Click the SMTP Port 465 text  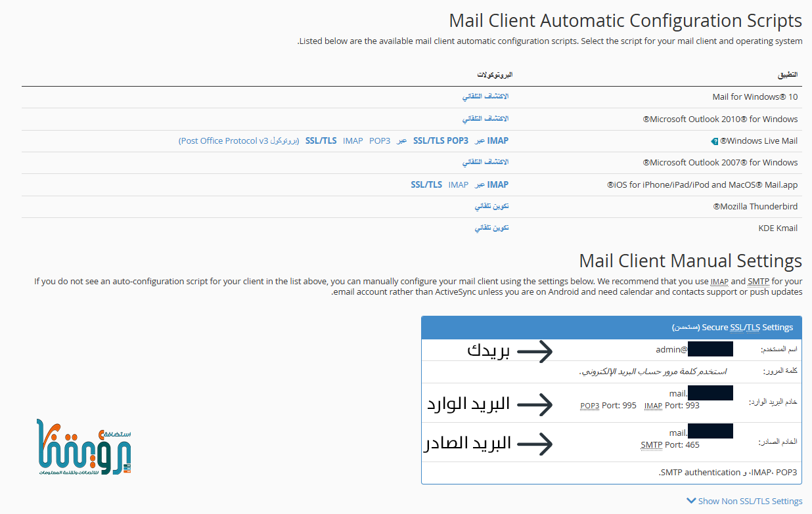click(670, 444)
